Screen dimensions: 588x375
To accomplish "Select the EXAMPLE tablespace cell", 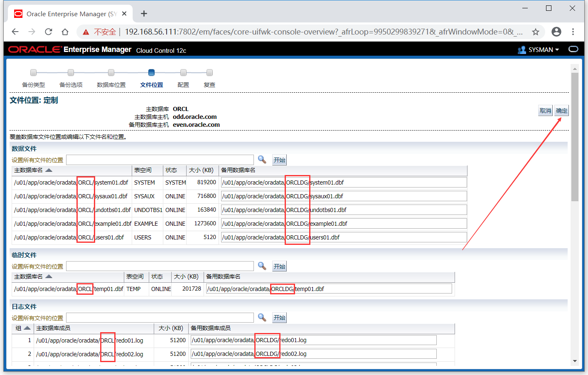I will [146, 224].
